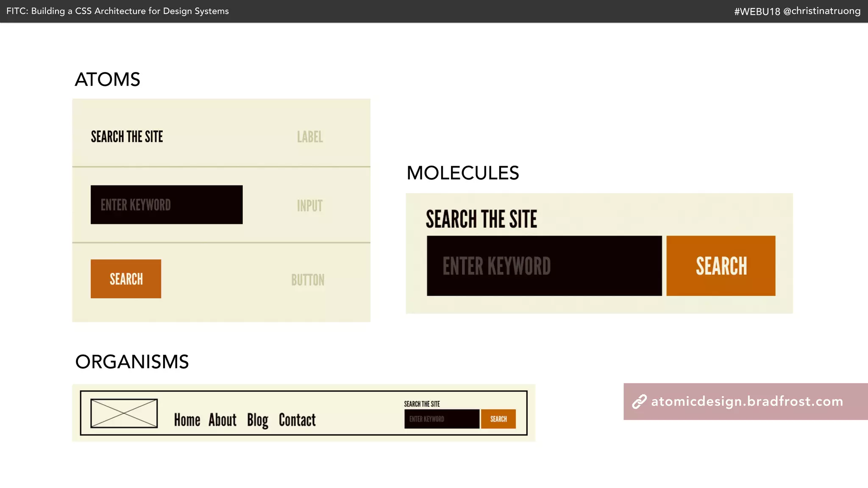Click the faded BUTTON caption in Atoms
Viewport: 868px width, 488px height.
[x=308, y=280]
